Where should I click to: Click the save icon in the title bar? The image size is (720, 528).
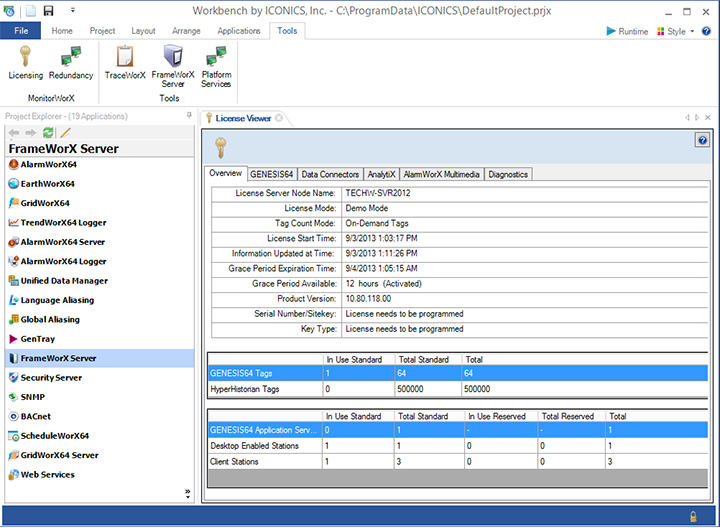click(x=49, y=10)
